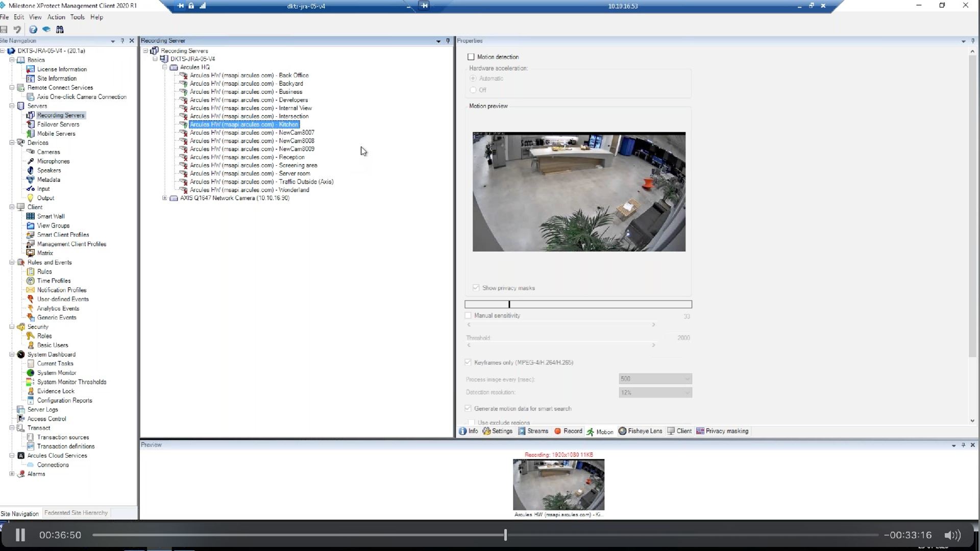The width and height of the screenshot is (980, 551).
Task: Select Off hardware acceleration radio button
Action: point(473,90)
